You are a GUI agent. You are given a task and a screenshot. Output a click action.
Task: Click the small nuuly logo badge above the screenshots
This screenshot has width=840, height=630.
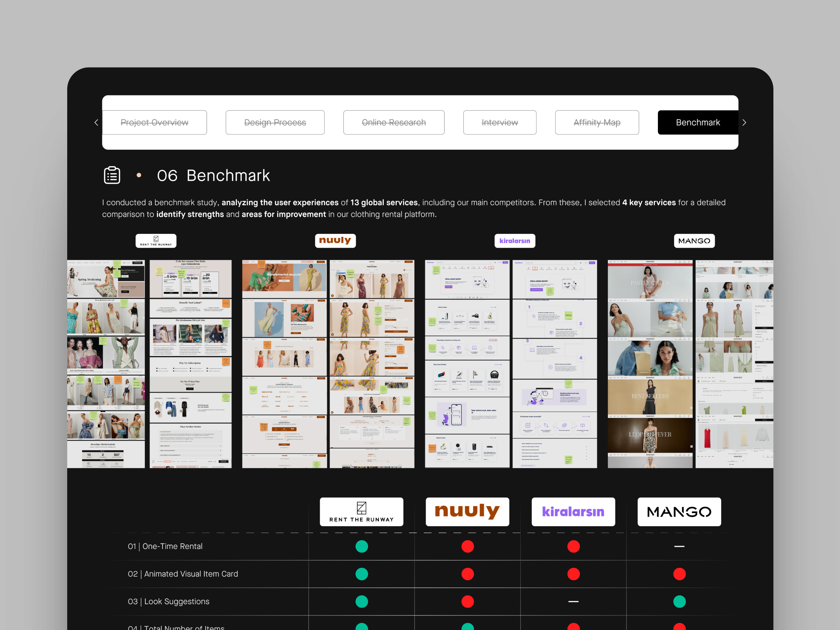(335, 241)
